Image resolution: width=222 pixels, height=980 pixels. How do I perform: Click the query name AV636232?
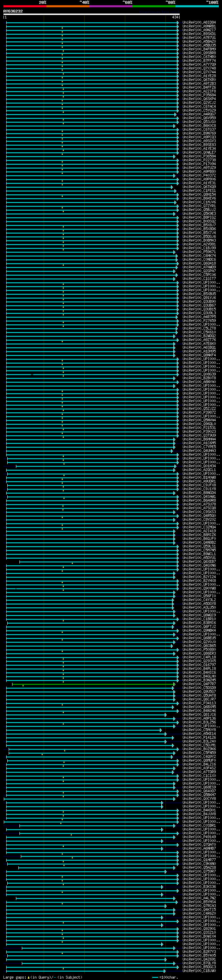pos(13,11)
